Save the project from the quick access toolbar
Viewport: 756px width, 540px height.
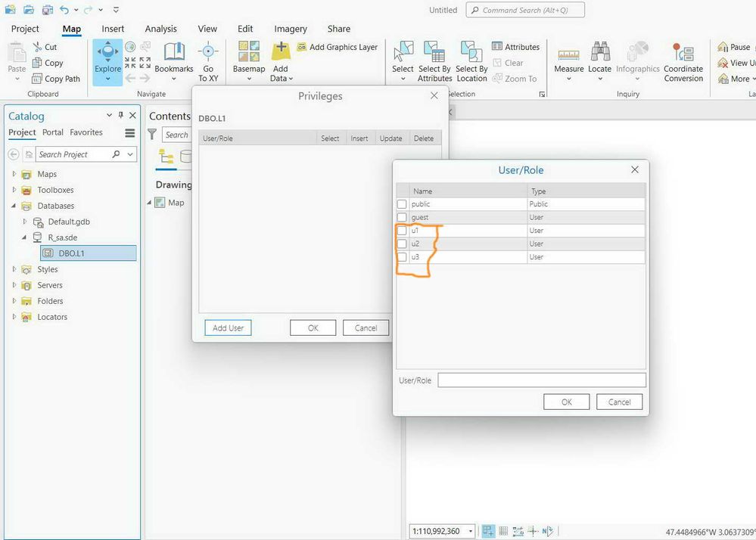click(47, 10)
